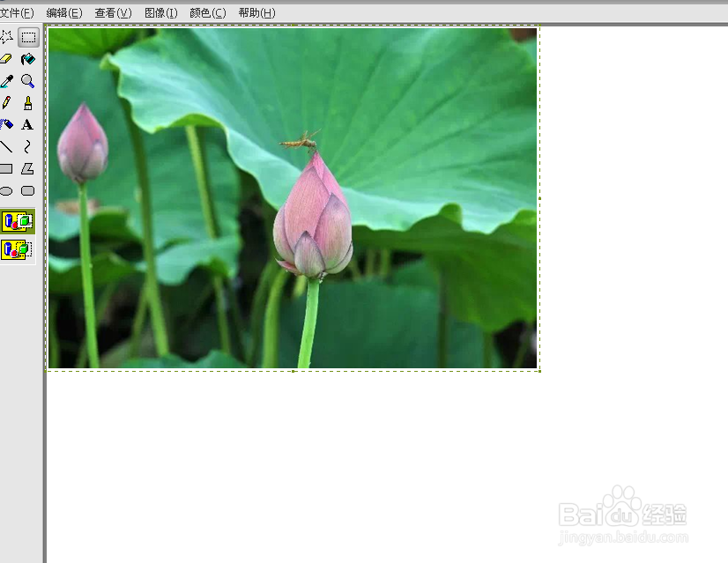Enable opaque selection mode option
The height and width of the screenshot is (563, 728).
[18, 221]
